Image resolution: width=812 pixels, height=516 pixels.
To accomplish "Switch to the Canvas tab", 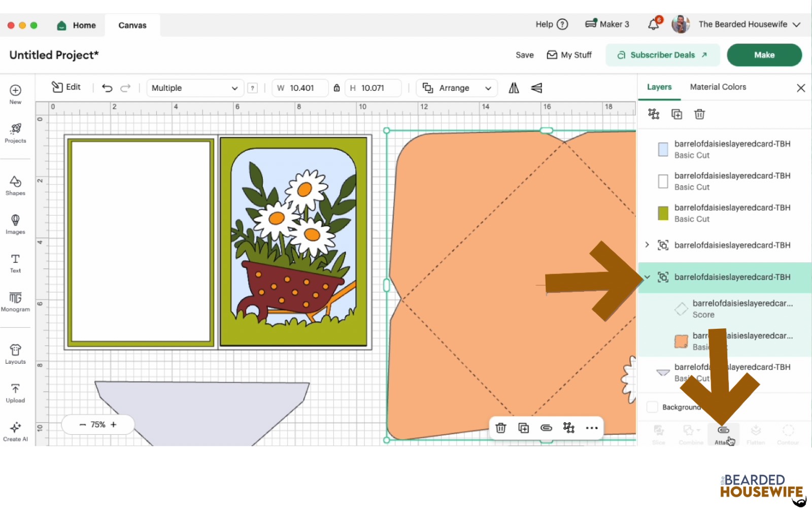I will [132, 25].
